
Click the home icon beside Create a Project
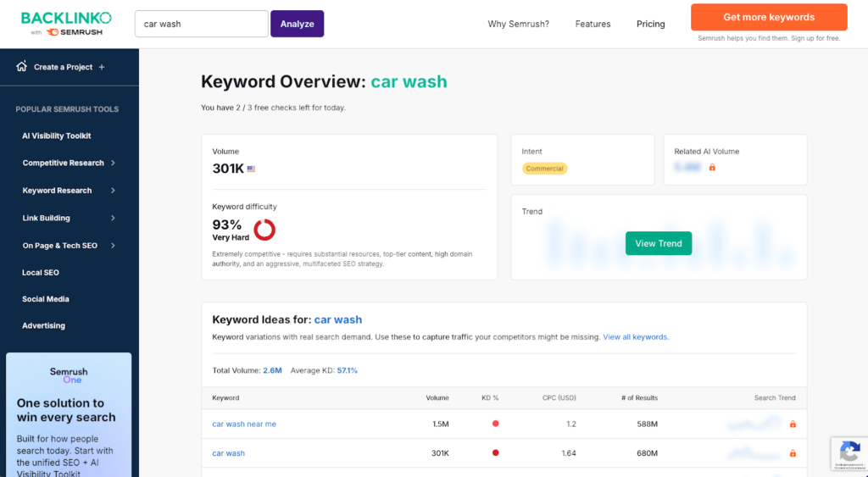(x=21, y=66)
